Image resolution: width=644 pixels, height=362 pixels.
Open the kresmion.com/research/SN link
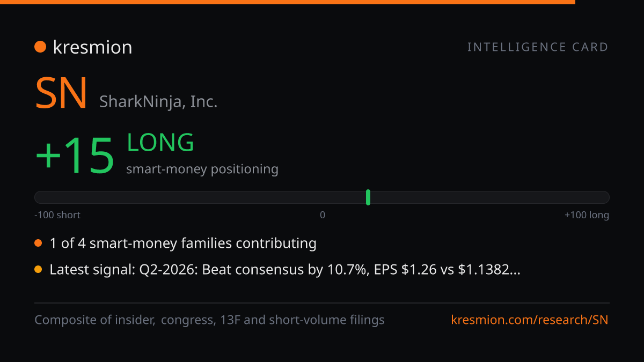(530, 320)
